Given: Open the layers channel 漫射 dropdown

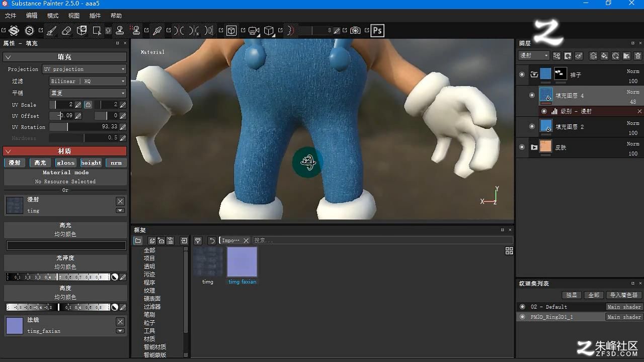Looking at the screenshot, I should point(534,56).
